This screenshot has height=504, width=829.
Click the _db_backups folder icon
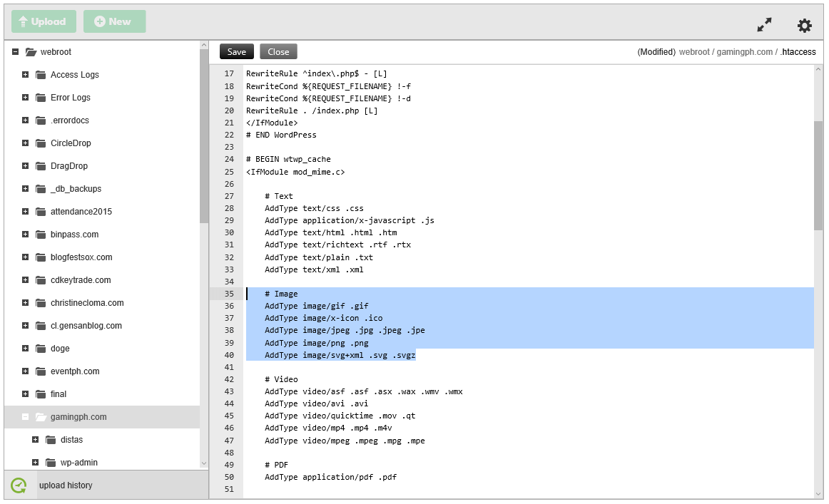(x=41, y=189)
